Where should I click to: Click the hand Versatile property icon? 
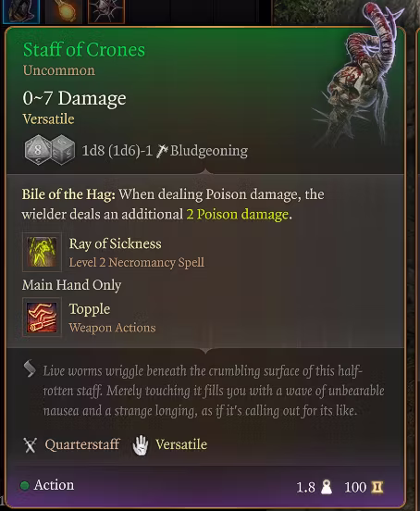141,445
